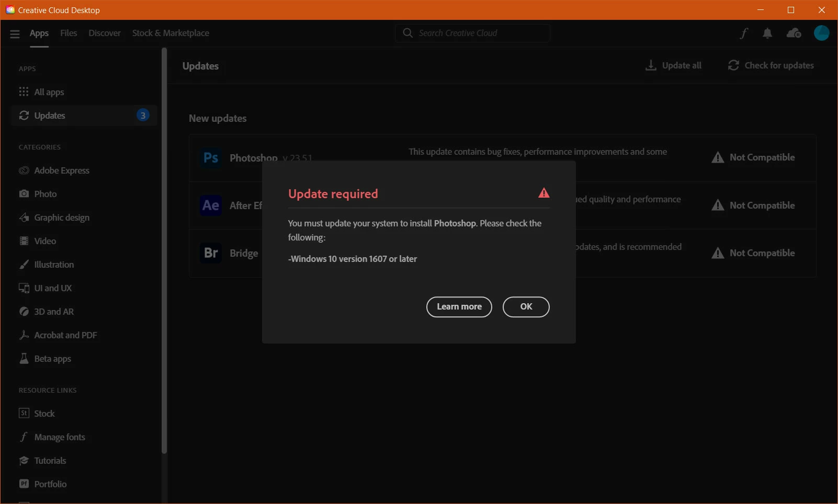Open the Stock resource link
The height and width of the screenshot is (504, 838).
pos(84,414)
